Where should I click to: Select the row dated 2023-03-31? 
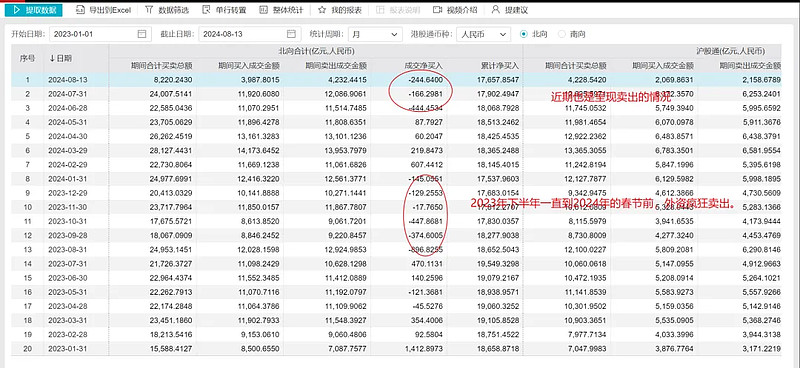click(396, 320)
